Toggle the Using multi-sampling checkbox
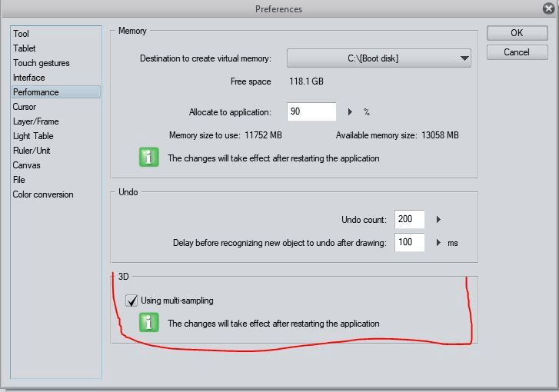559x392 pixels. [131, 301]
